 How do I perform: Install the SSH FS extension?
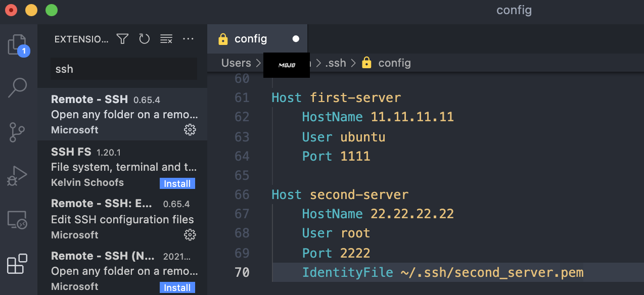(x=177, y=183)
